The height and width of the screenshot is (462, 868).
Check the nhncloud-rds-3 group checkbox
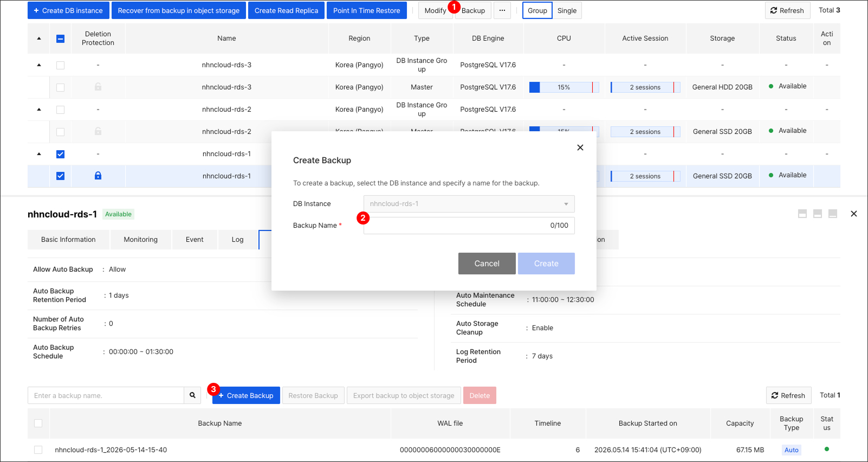click(x=60, y=65)
